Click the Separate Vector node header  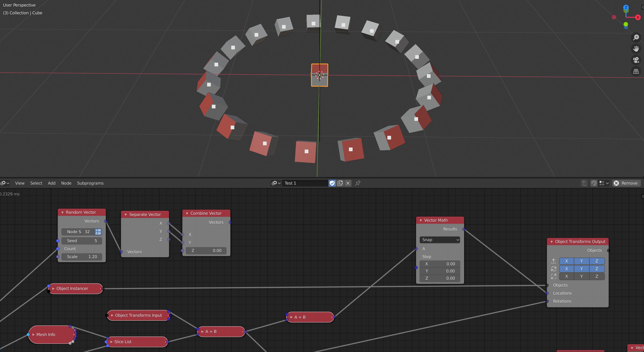tap(144, 213)
